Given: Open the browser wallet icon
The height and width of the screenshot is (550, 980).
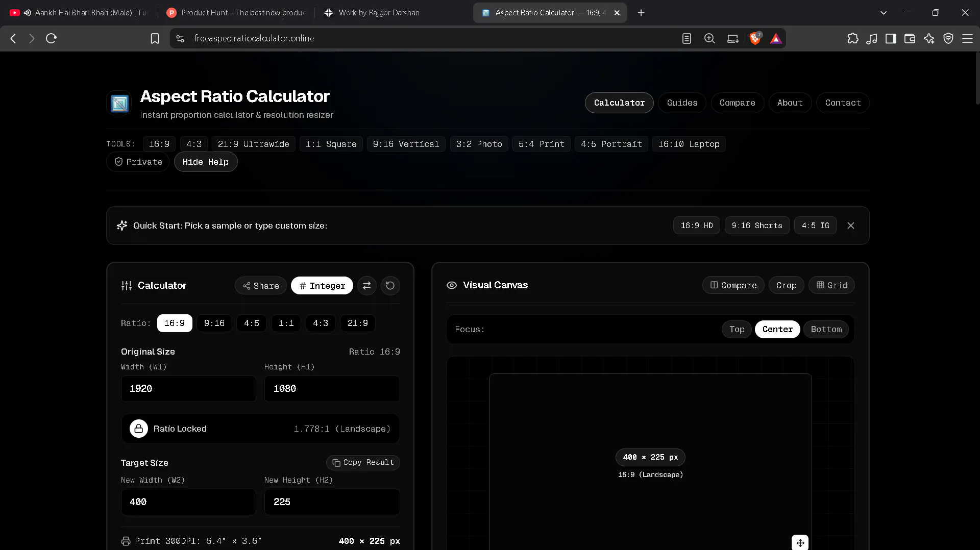Looking at the screenshot, I should click(x=910, y=38).
